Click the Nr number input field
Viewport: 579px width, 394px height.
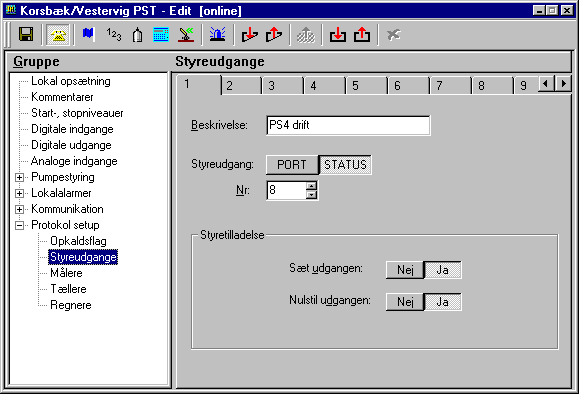[287, 190]
